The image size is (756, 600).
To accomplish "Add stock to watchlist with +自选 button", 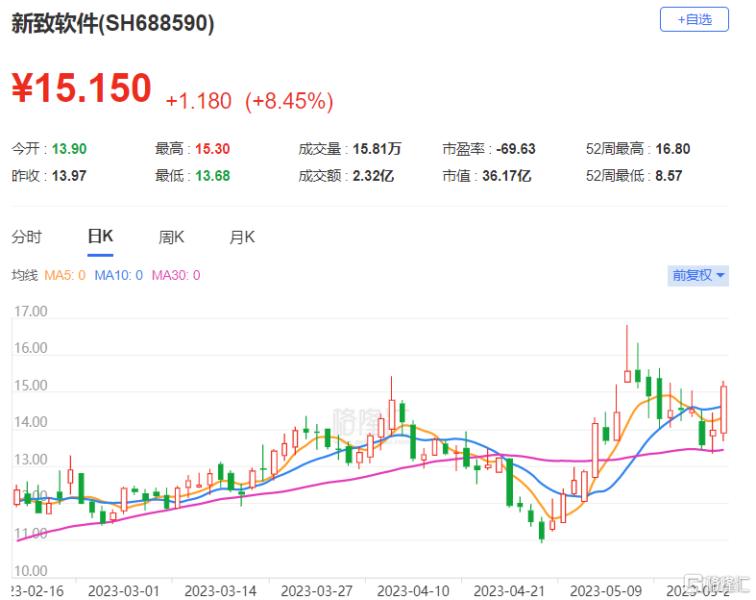I will [694, 20].
